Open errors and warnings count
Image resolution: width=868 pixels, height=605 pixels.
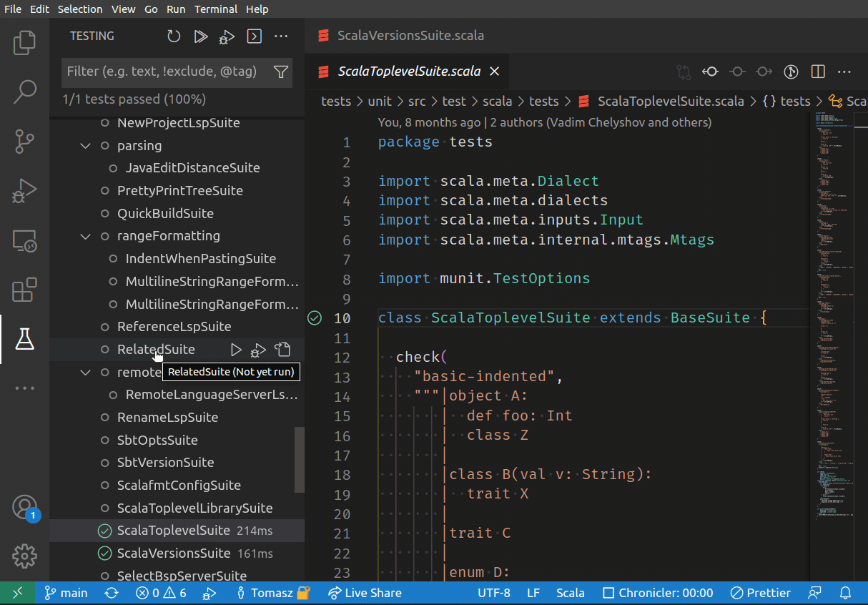click(161, 593)
